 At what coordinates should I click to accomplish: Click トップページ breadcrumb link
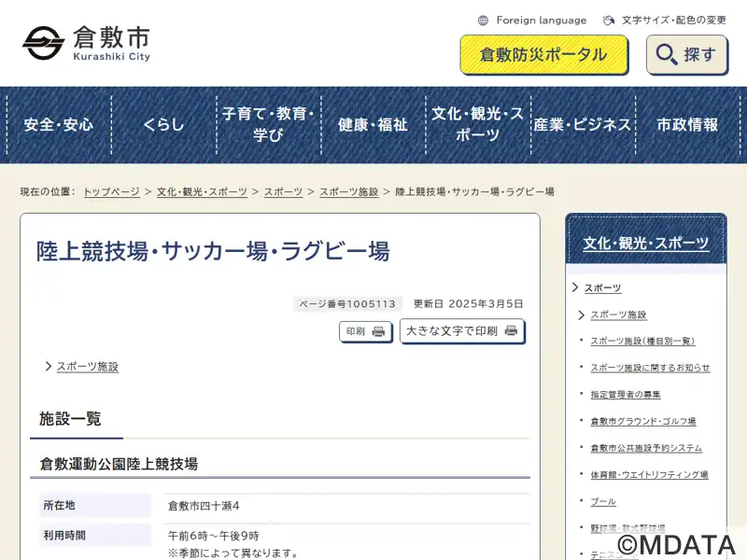point(111,191)
